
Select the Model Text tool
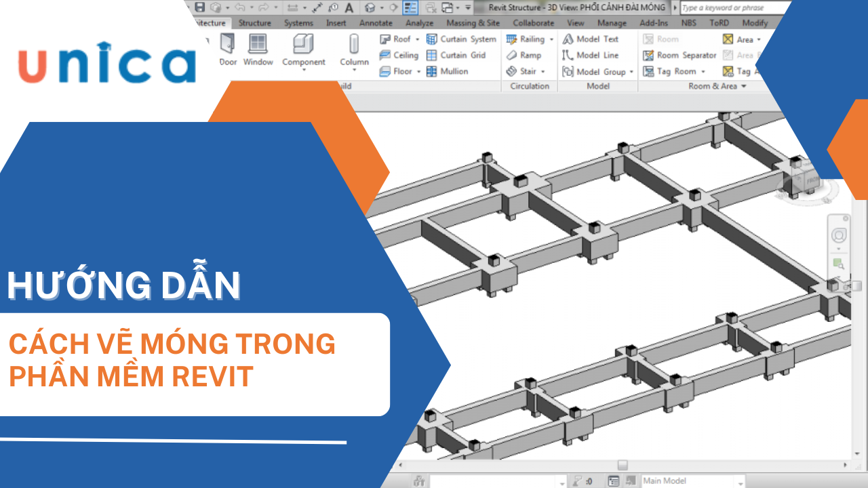point(591,39)
